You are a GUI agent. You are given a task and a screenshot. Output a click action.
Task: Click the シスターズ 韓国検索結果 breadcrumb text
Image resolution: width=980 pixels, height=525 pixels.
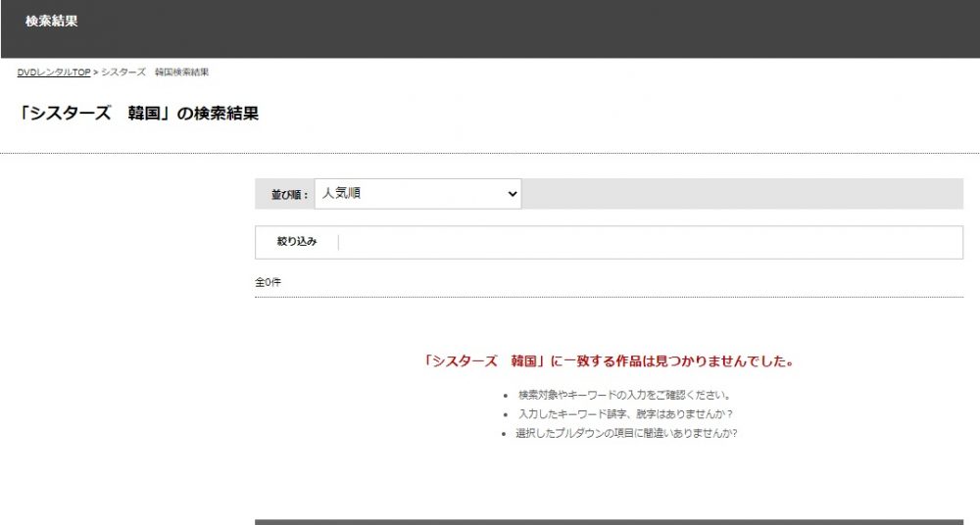point(155,72)
